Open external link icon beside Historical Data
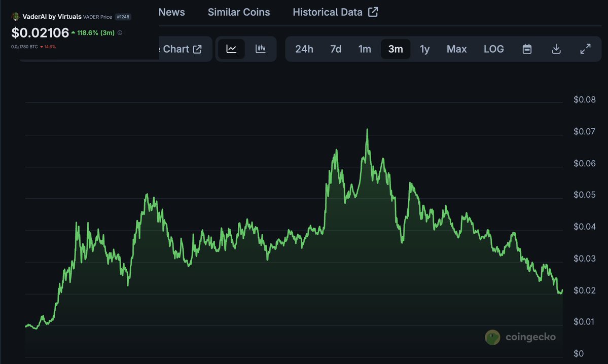 pos(373,12)
